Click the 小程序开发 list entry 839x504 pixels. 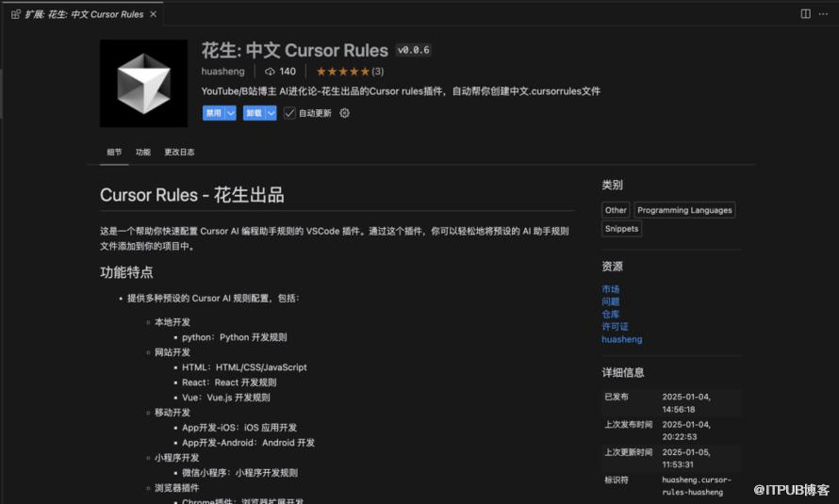(176, 458)
